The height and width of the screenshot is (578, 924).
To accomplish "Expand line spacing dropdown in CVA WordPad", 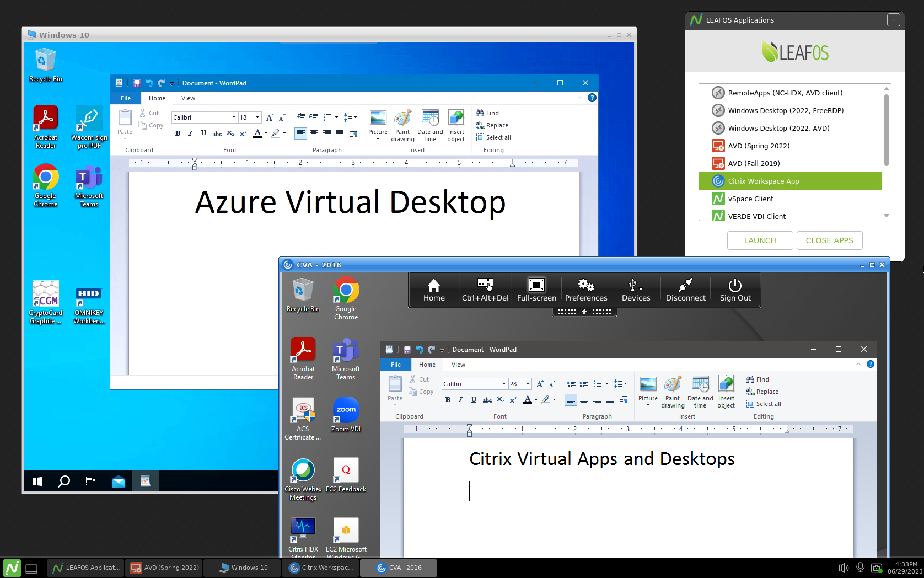I will (625, 384).
